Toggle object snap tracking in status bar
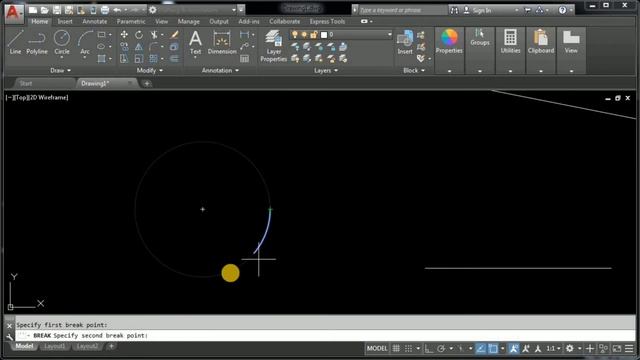640x360 pixels. click(481, 348)
